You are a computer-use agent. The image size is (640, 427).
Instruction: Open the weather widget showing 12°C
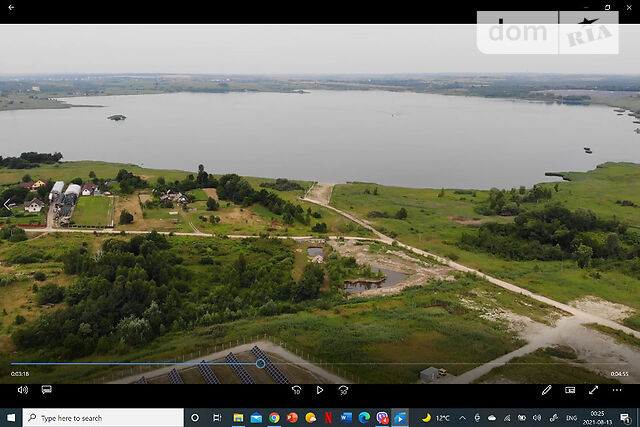click(x=436, y=417)
